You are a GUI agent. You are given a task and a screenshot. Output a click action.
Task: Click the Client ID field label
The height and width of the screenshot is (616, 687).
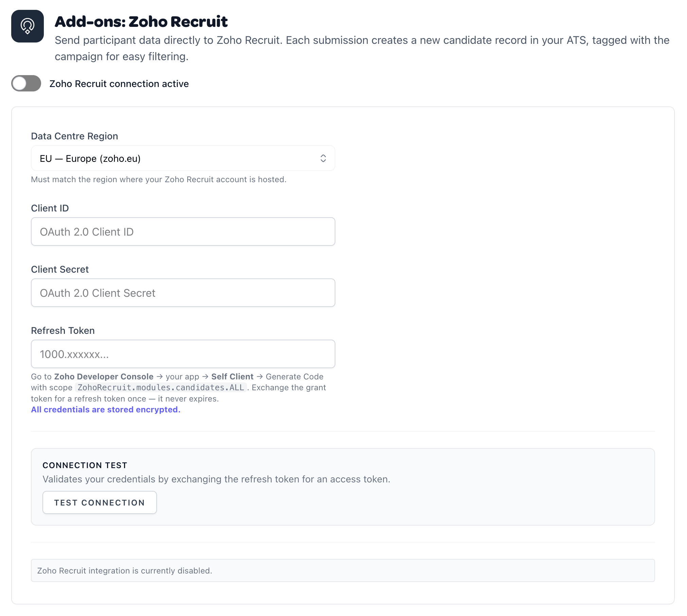[50, 208]
